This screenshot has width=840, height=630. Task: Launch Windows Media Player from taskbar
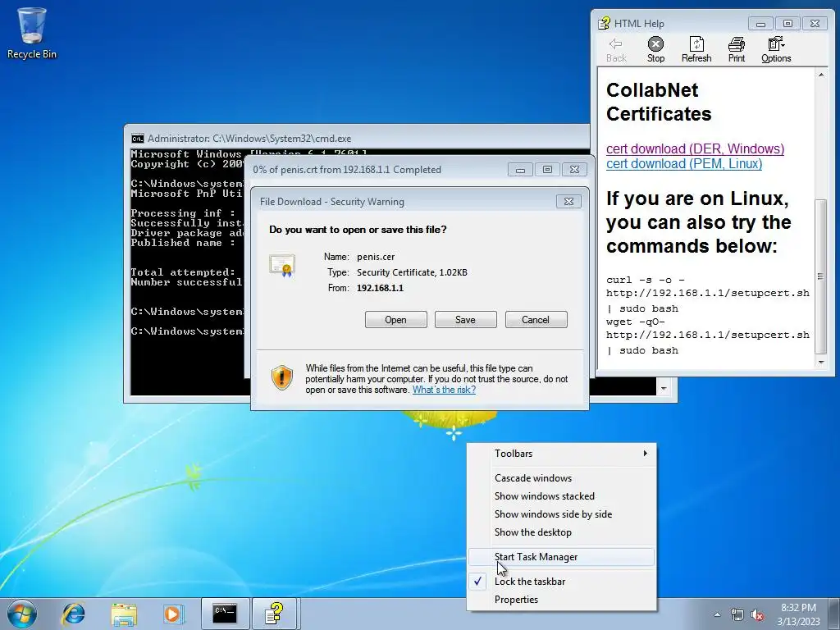tap(173, 614)
